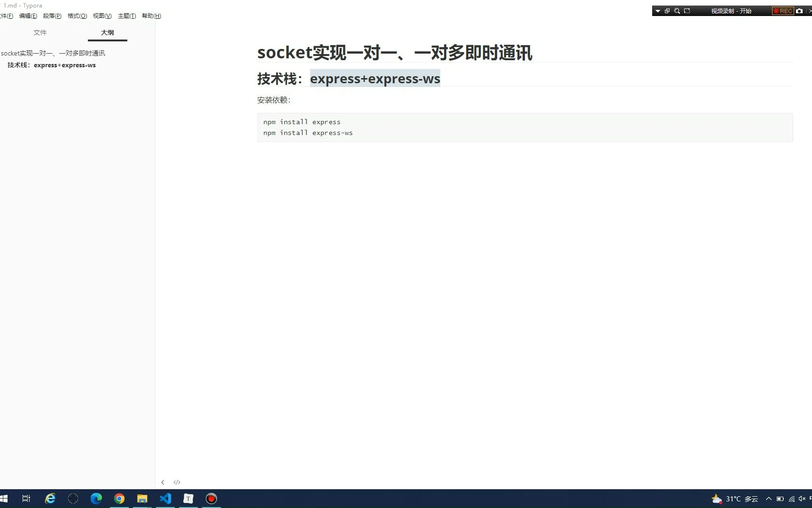The height and width of the screenshot is (508, 812).
Task: Open File Explorer from the taskbar
Action: pyautogui.click(x=142, y=499)
